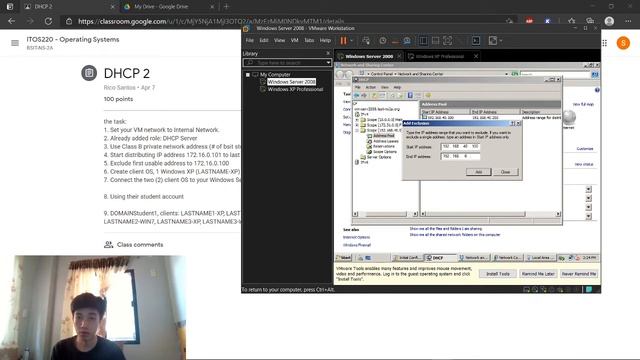Select Address Pool in DHCP tree
Screen dimensions: 640x360
pyautogui.click(x=384, y=136)
